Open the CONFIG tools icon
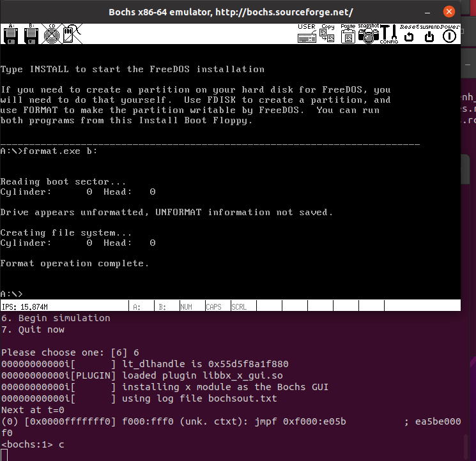The height and width of the screenshot is (461, 476). pyautogui.click(x=389, y=34)
